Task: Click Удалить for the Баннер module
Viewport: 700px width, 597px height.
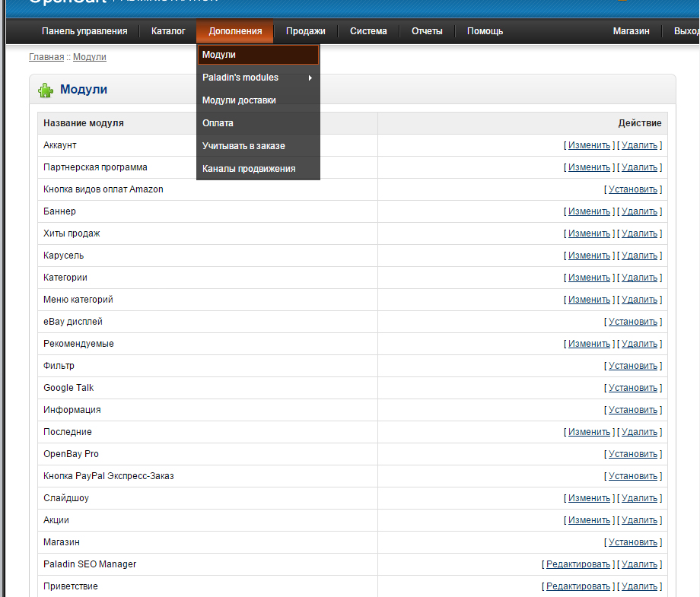Action: coord(639,211)
